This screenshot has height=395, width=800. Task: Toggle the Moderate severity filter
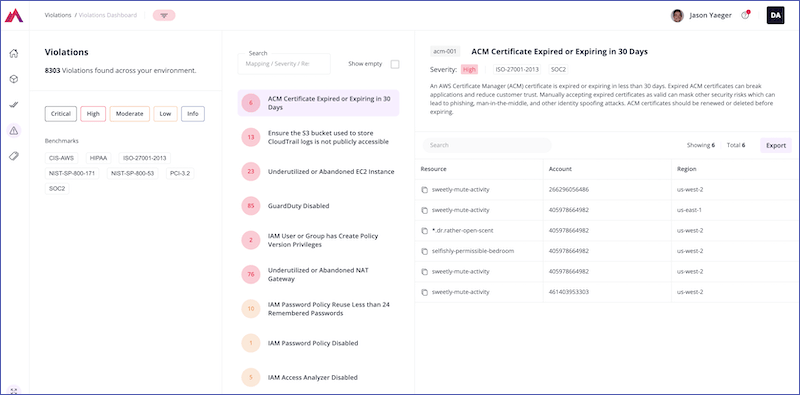coord(130,114)
